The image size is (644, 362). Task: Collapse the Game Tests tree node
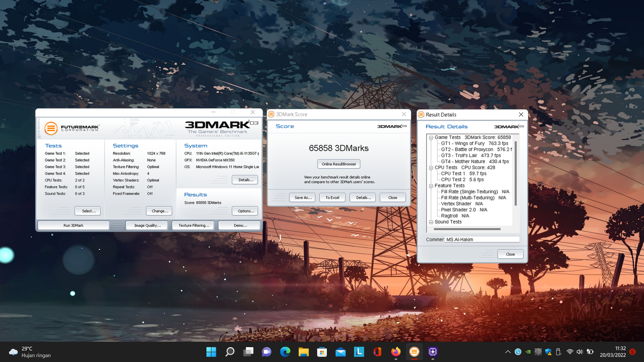pyautogui.click(x=431, y=137)
